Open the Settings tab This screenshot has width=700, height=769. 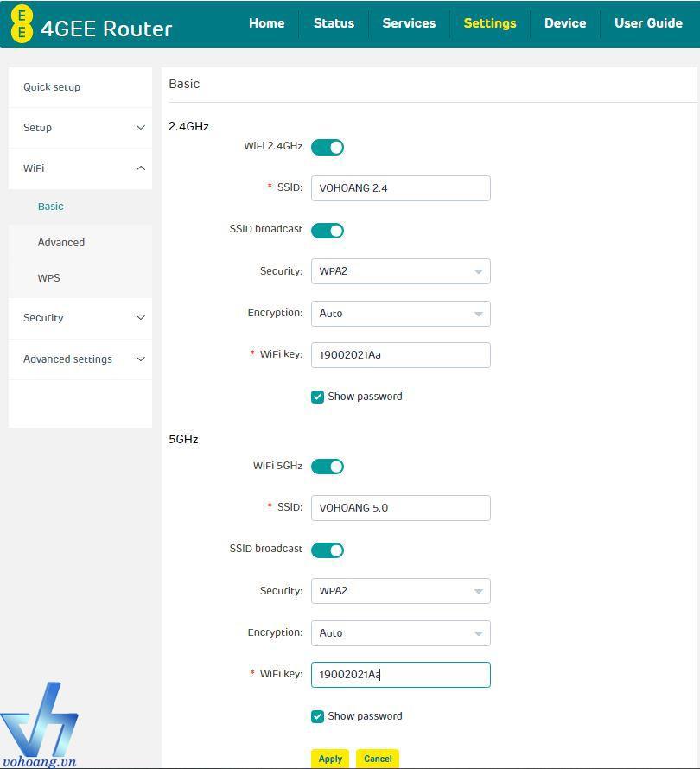tap(489, 23)
